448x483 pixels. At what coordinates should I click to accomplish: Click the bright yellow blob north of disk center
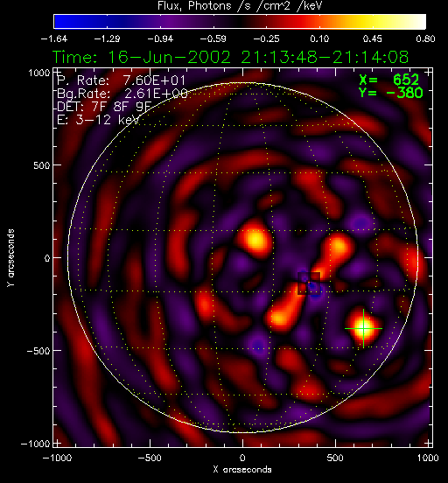coord(255,239)
